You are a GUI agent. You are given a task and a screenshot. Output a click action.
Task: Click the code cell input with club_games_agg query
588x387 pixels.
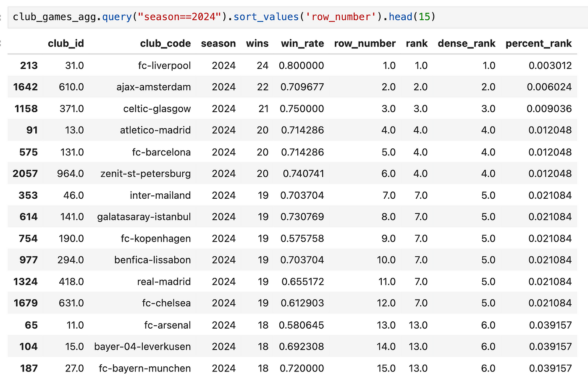(x=298, y=17)
